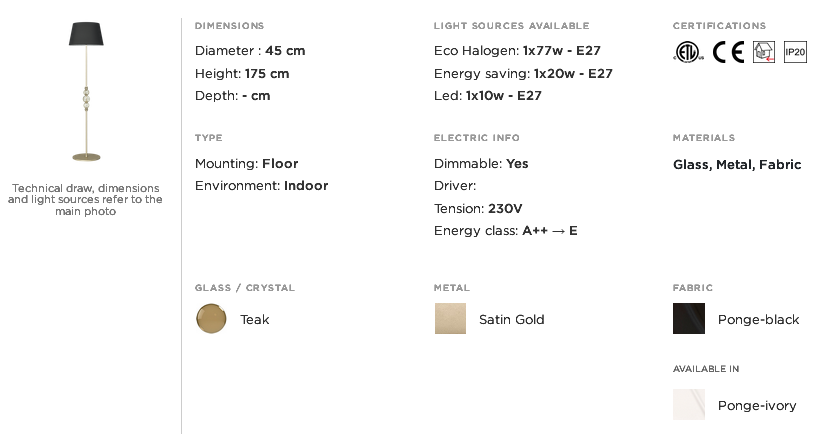Select the Teak glass swatch
The height and width of the screenshot is (434, 826).
click(211, 319)
